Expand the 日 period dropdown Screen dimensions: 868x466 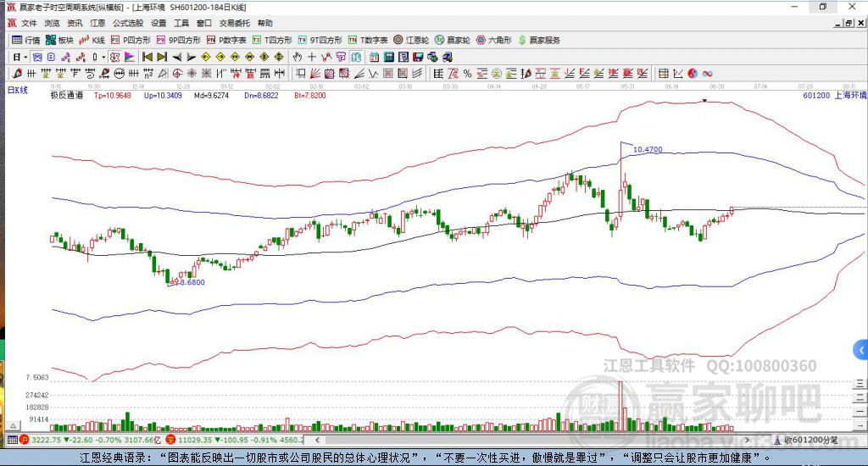tap(25, 57)
